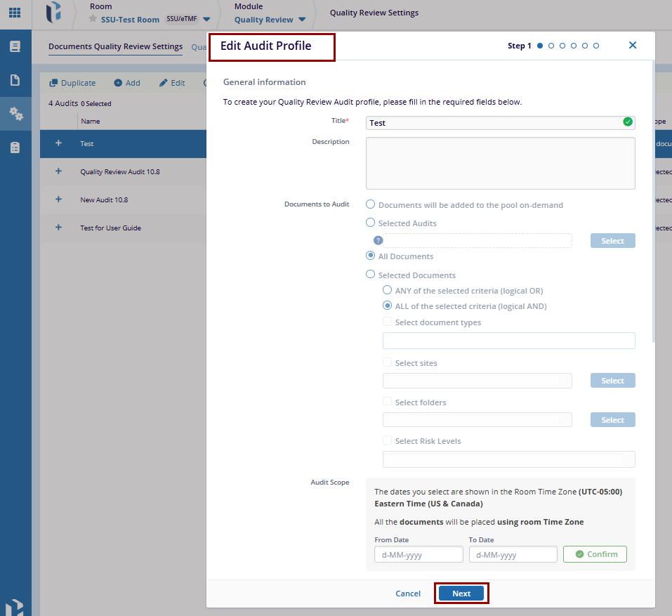The width and height of the screenshot is (672, 616).
Task: Switch to Documents Quality Review Settings tab
Action: pyautogui.click(x=115, y=47)
